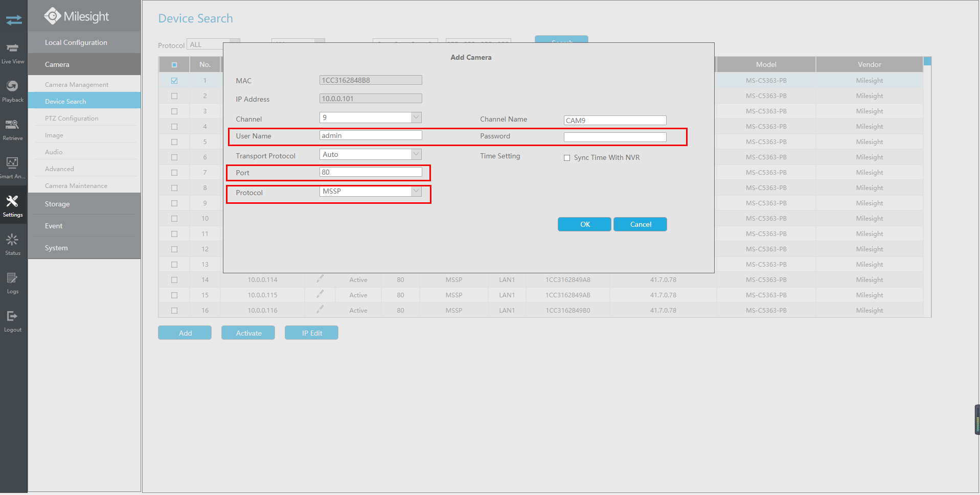Open the Transport Protocol Auto dropdown

(x=371, y=154)
